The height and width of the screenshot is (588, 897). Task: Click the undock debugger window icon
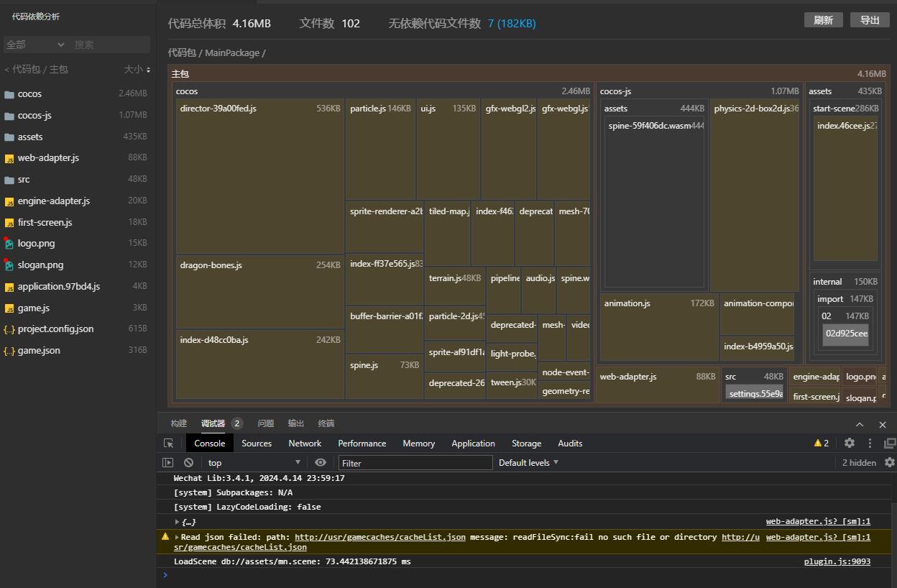click(x=890, y=444)
